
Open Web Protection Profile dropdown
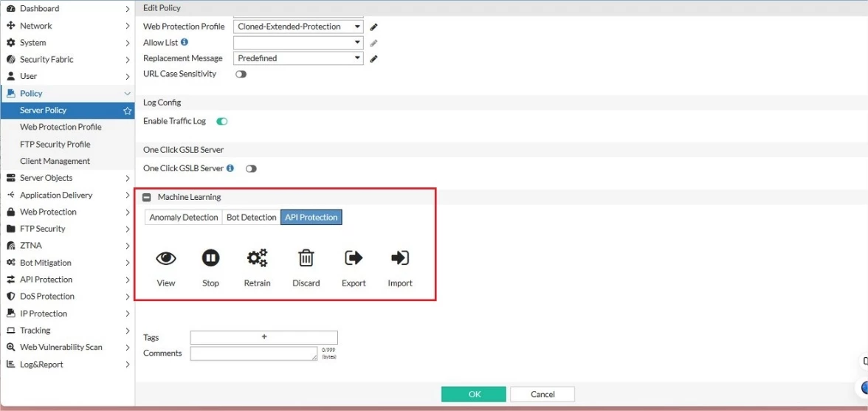[x=298, y=27]
